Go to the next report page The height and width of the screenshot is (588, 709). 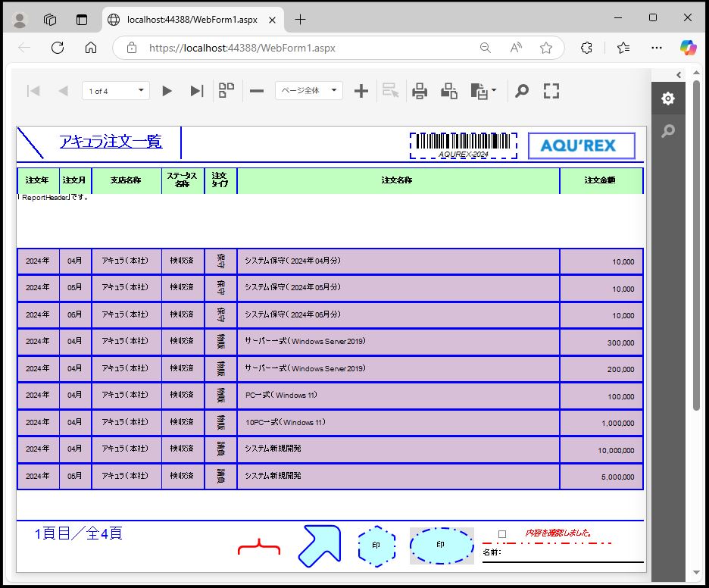click(x=167, y=91)
